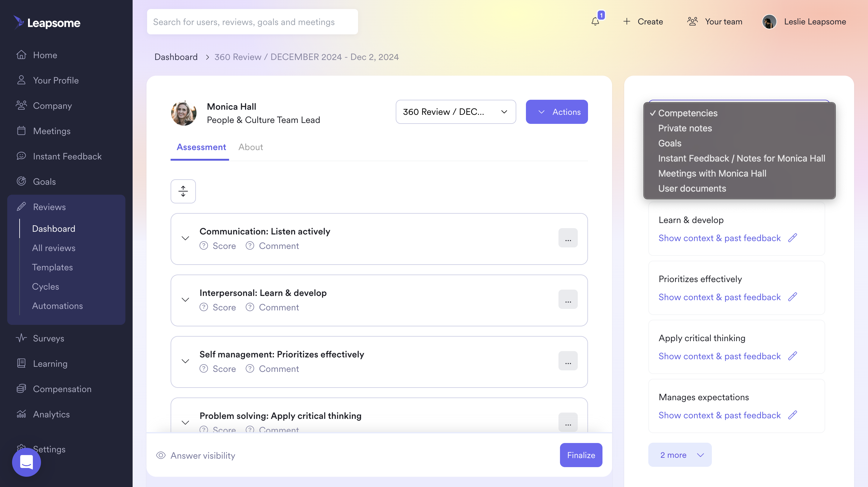Open Dashboard under Reviews in sidebar

click(x=54, y=228)
